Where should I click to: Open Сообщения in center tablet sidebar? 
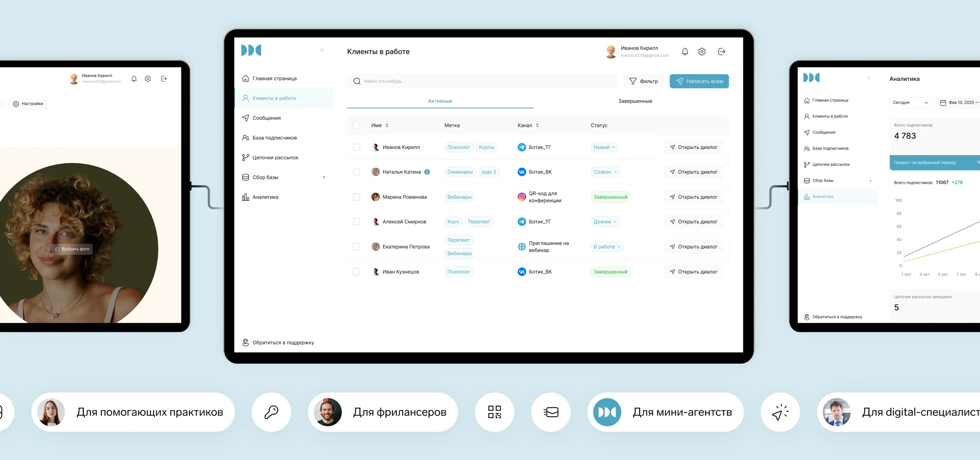pos(284,118)
